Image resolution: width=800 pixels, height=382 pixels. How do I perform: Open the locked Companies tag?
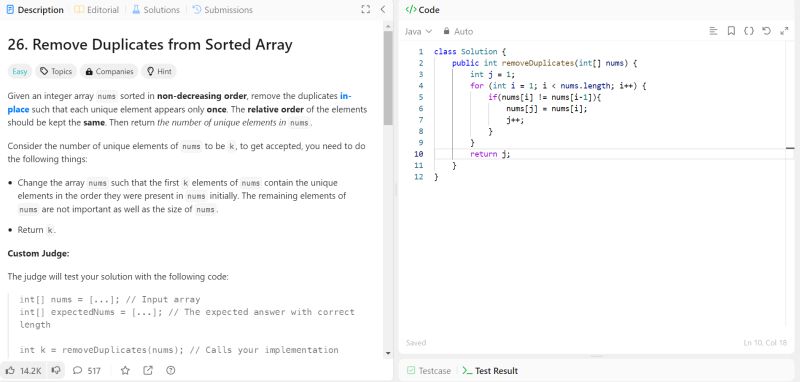(x=109, y=71)
